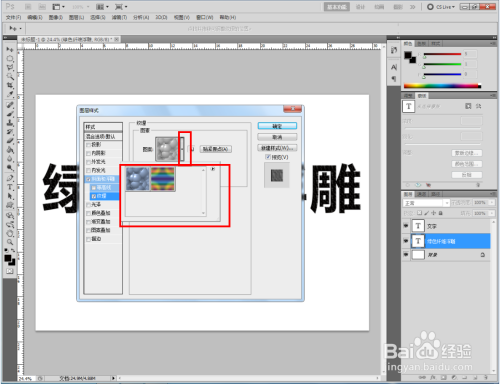Select the Quick Selection tool
This screenshot has height=384, width=500.
10,76
